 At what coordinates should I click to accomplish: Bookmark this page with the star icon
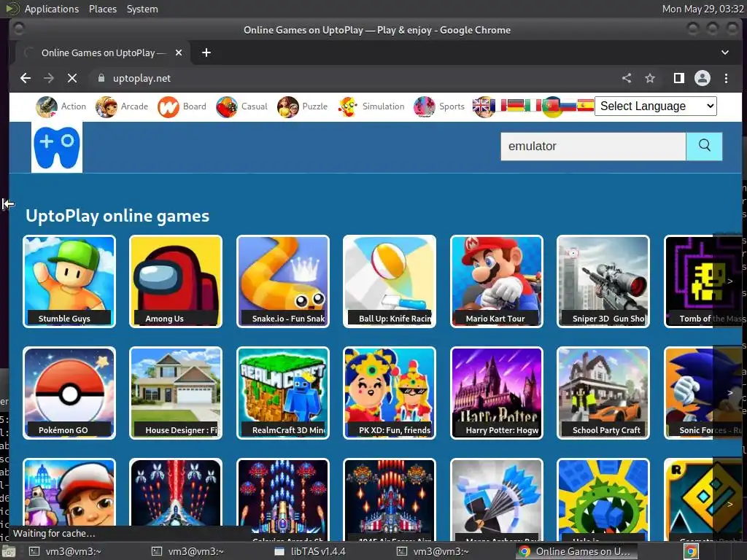click(x=650, y=78)
